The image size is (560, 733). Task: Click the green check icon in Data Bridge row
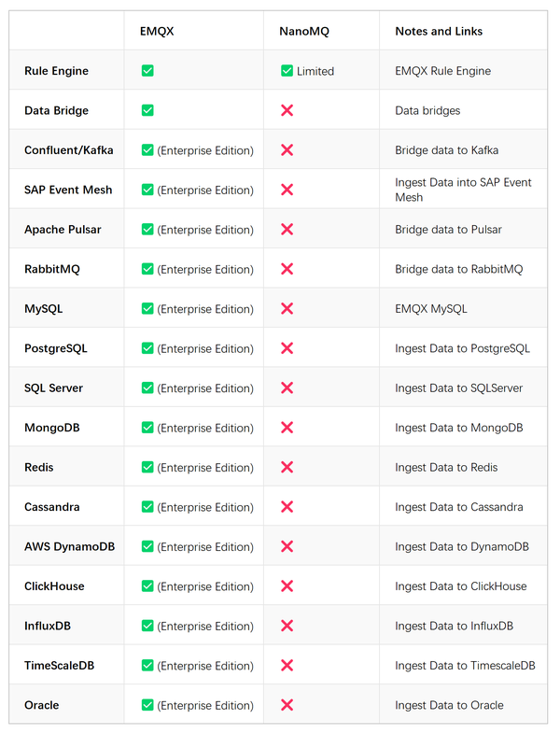[x=147, y=110]
